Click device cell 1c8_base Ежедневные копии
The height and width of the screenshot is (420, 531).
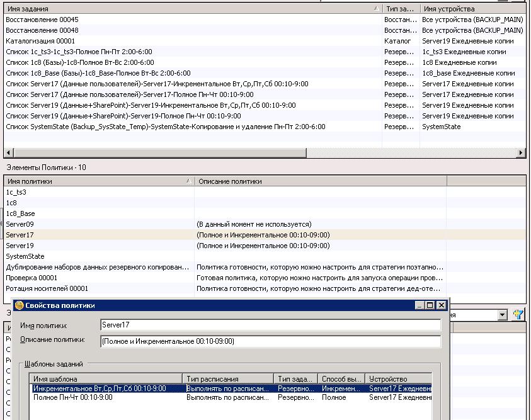469,73
